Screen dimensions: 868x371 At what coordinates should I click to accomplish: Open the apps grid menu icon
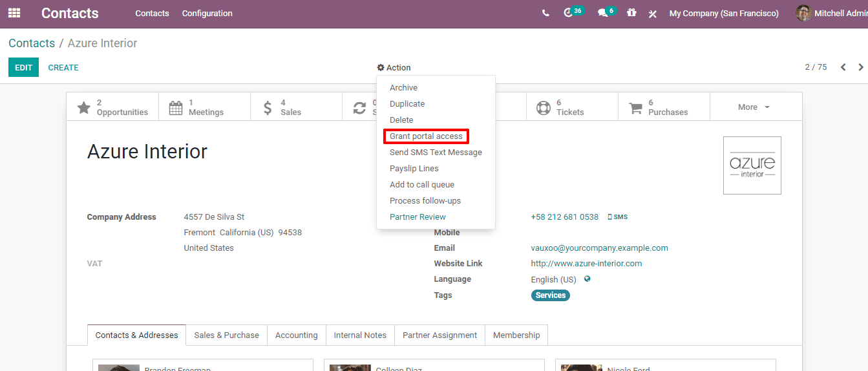[x=14, y=13]
